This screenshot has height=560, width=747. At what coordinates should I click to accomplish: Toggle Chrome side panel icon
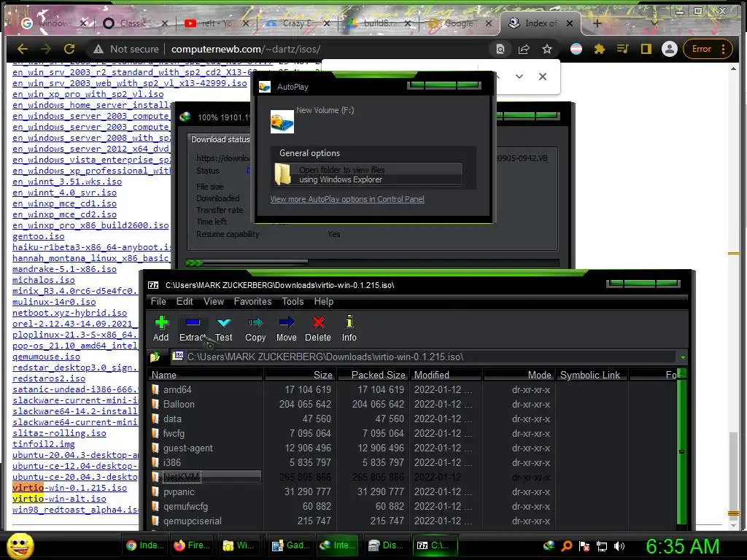(646, 49)
